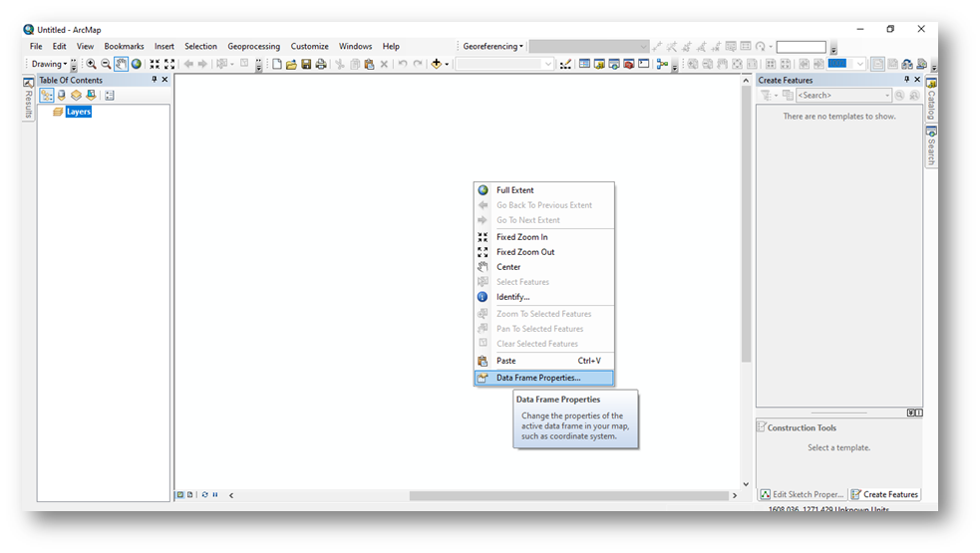Print the map using the printer icon

[x=321, y=64]
